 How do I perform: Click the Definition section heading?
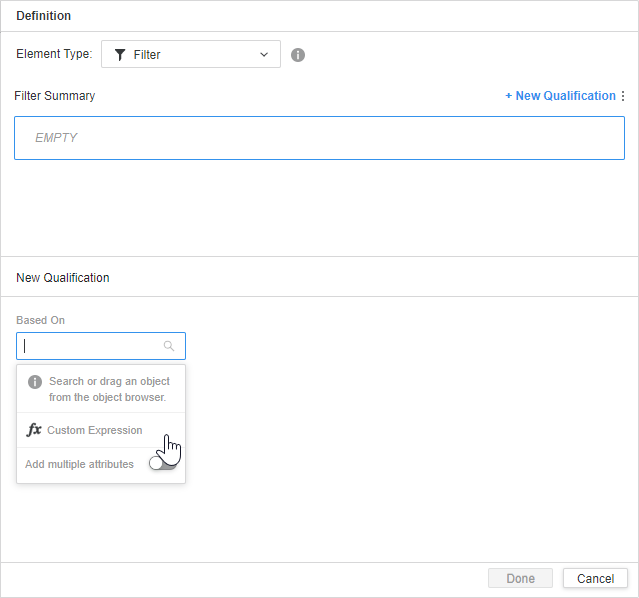coord(43,16)
